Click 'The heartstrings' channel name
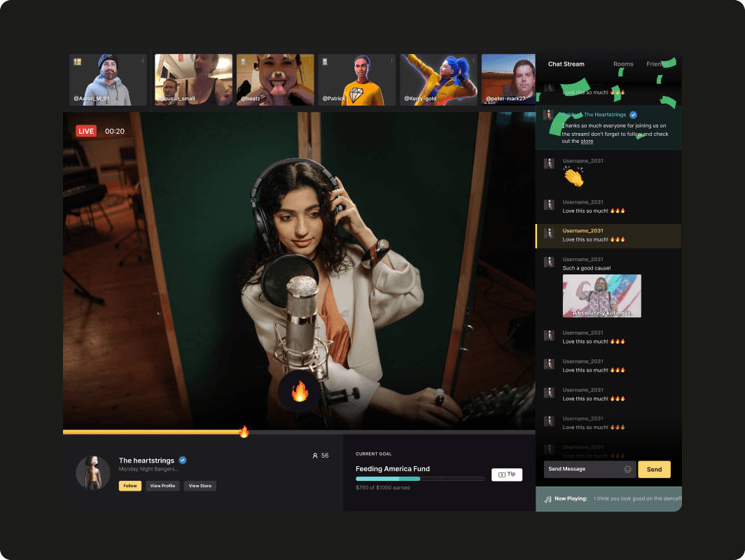745x560 pixels. 146,461
